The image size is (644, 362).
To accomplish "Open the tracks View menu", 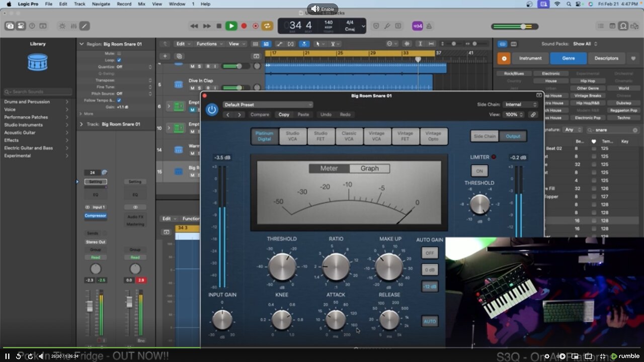I will click(236, 44).
